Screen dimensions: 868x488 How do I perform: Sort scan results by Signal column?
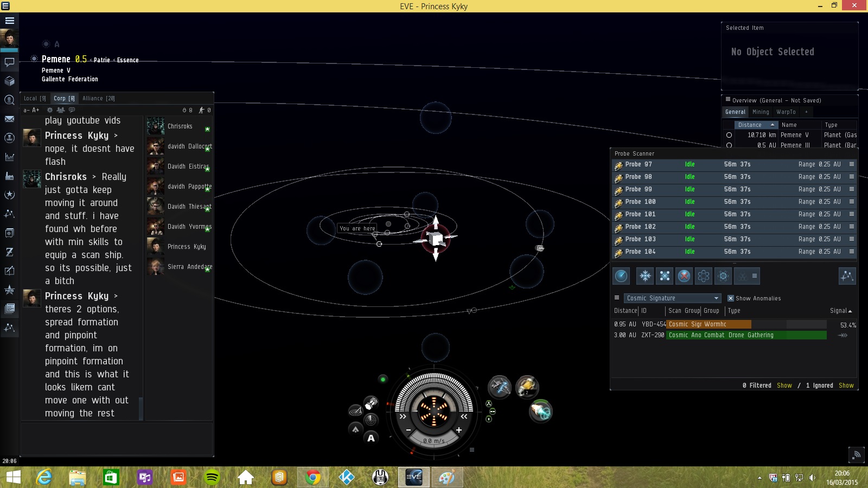[x=841, y=311]
